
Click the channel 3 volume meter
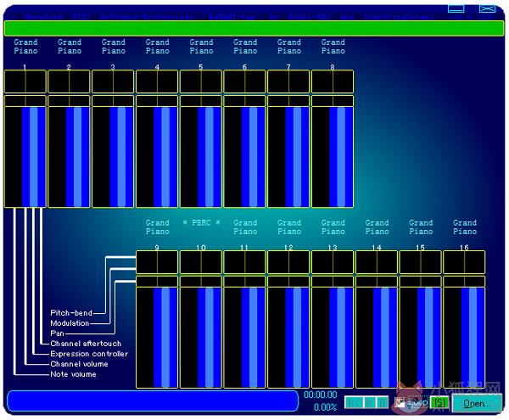coord(113,157)
